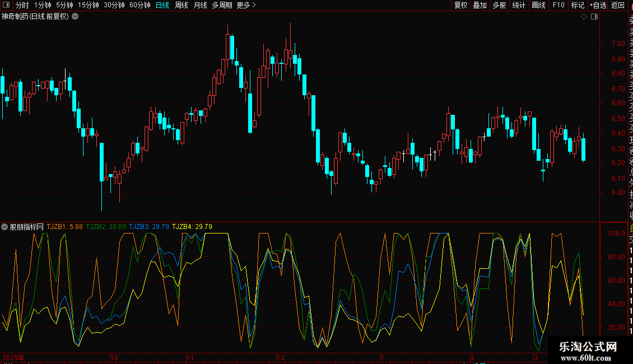This screenshot has height=364, width=633.
Task: Click the TJZB2: 38.89 indicator value
Action: [x=106, y=227]
